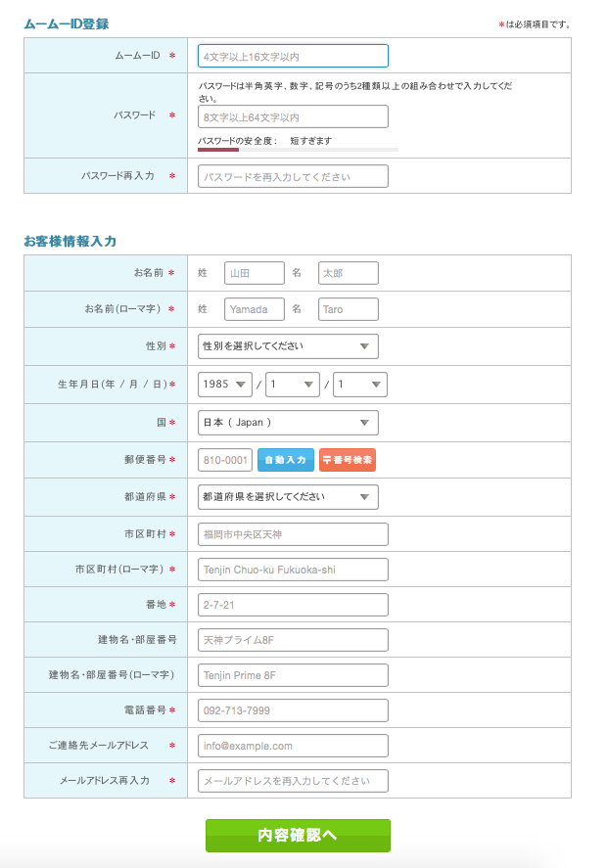The width and height of the screenshot is (608, 868).
Task: Expand the birth day dropdown
Action: coord(360,385)
